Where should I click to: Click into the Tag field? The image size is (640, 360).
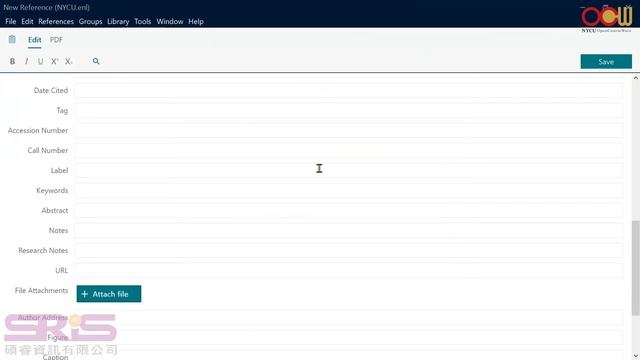349,111
